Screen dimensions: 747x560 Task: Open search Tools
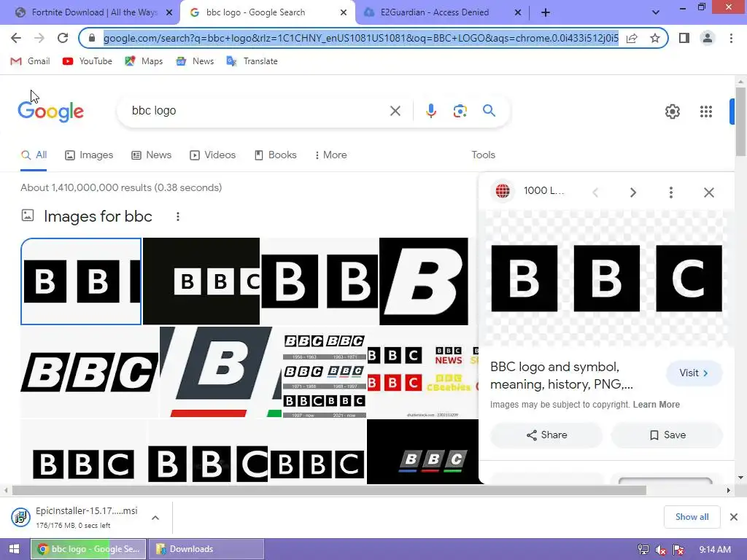(483, 155)
